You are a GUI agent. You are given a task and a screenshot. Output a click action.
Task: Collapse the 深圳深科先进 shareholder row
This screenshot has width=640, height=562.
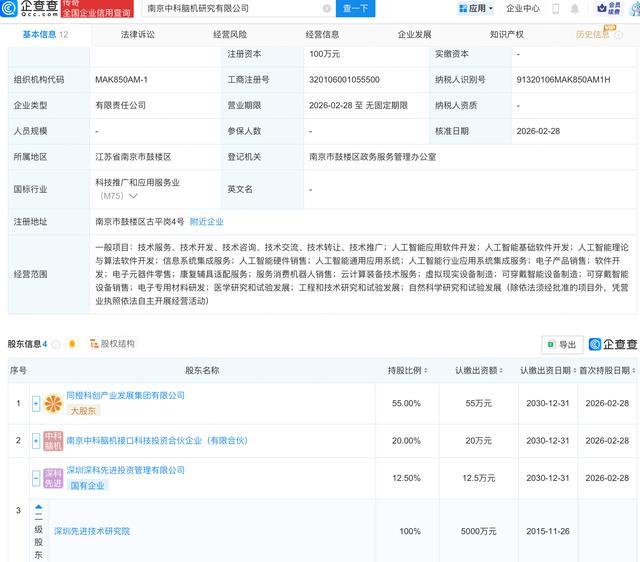(38, 478)
